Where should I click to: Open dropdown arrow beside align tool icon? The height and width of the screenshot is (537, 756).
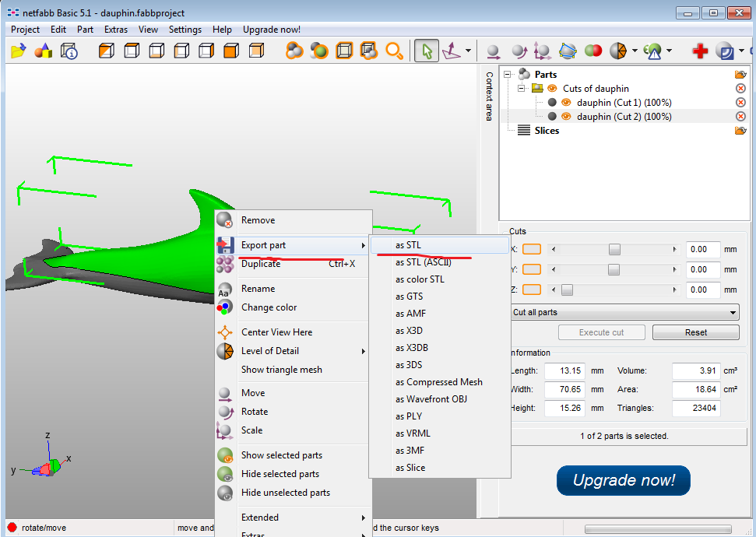tap(468, 51)
